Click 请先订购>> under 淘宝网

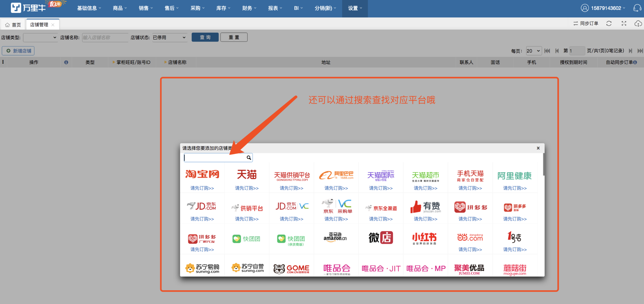pyautogui.click(x=202, y=188)
